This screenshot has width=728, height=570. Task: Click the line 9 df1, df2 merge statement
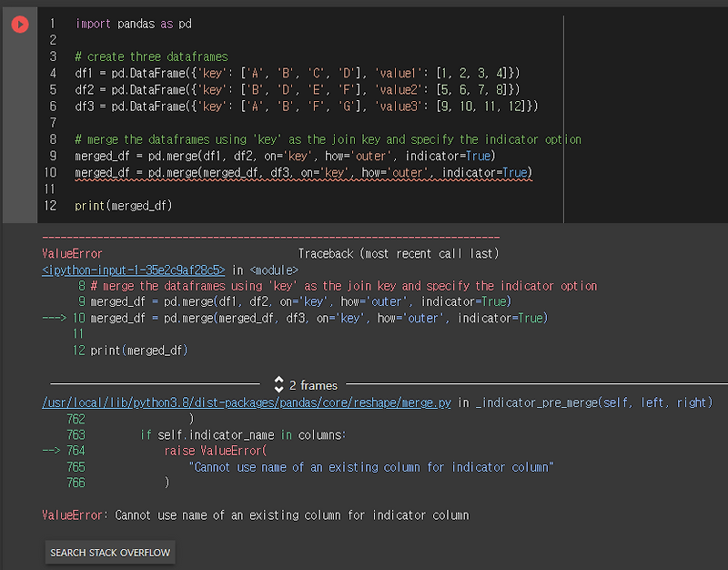tap(285, 156)
